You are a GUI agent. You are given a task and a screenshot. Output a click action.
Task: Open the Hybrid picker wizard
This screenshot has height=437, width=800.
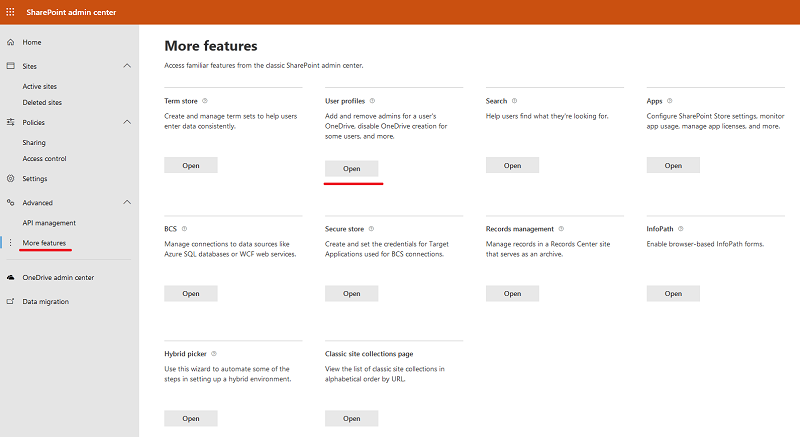[x=191, y=418]
